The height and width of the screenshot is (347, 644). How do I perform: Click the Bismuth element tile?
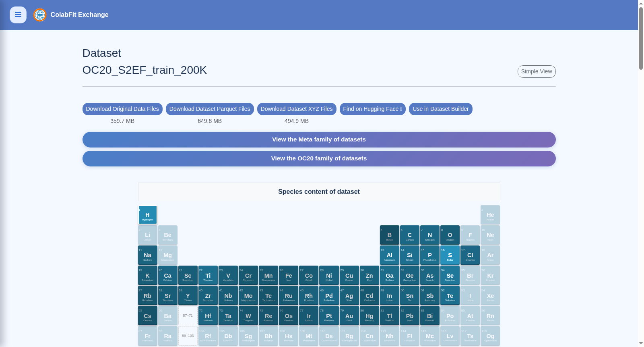(430, 316)
